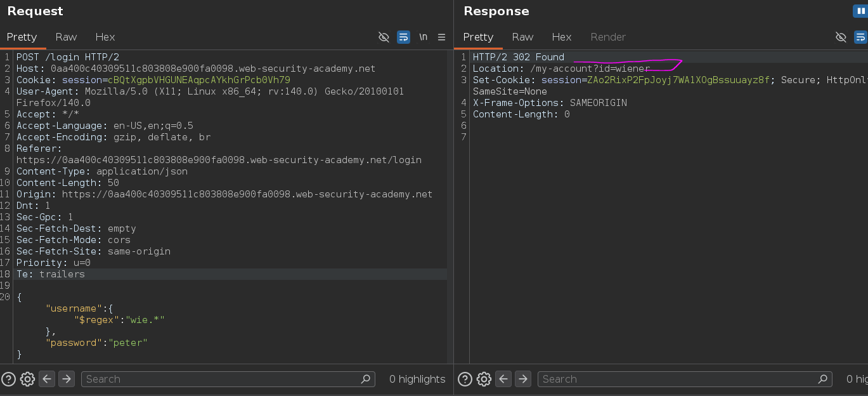Click 'Content-Type: application/json' header
This screenshot has width=868, height=396.
[102, 171]
